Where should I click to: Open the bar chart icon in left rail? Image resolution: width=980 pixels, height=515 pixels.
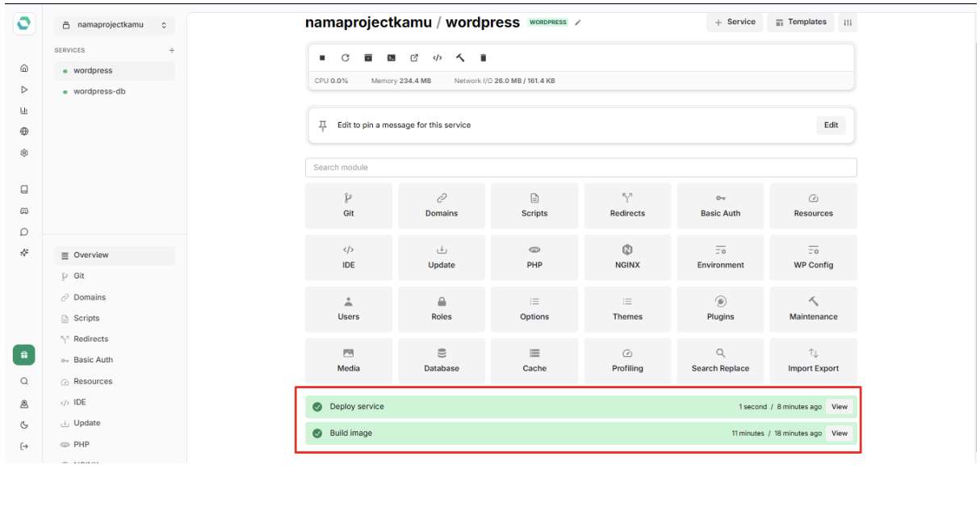coord(24,111)
